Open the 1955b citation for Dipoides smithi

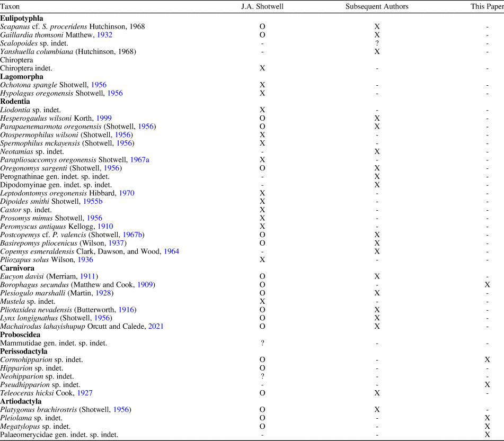click(x=93, y=202)
